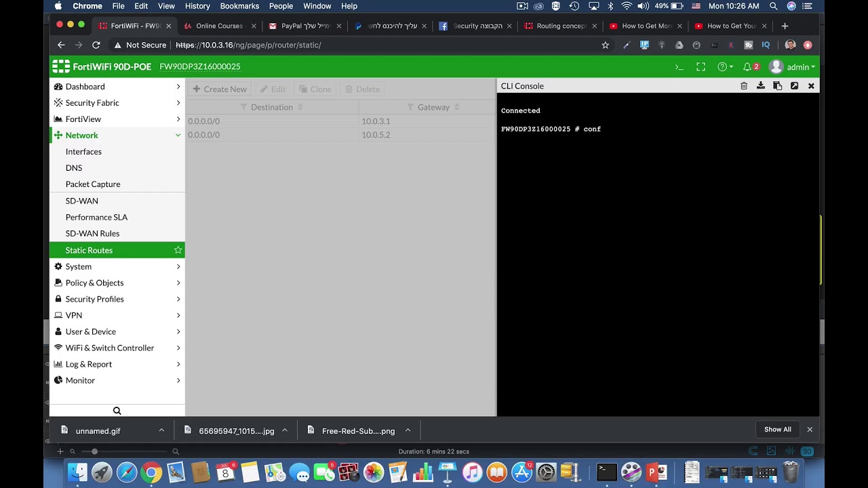This screenshot has width=868, height=488.
Task: Click Show All downloads button
Action: point(777,430)
